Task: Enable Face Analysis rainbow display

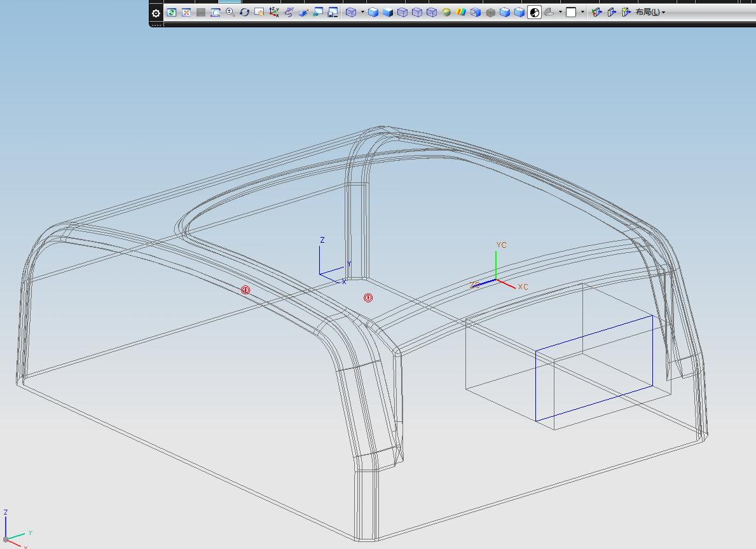Action: coord(461,13)
